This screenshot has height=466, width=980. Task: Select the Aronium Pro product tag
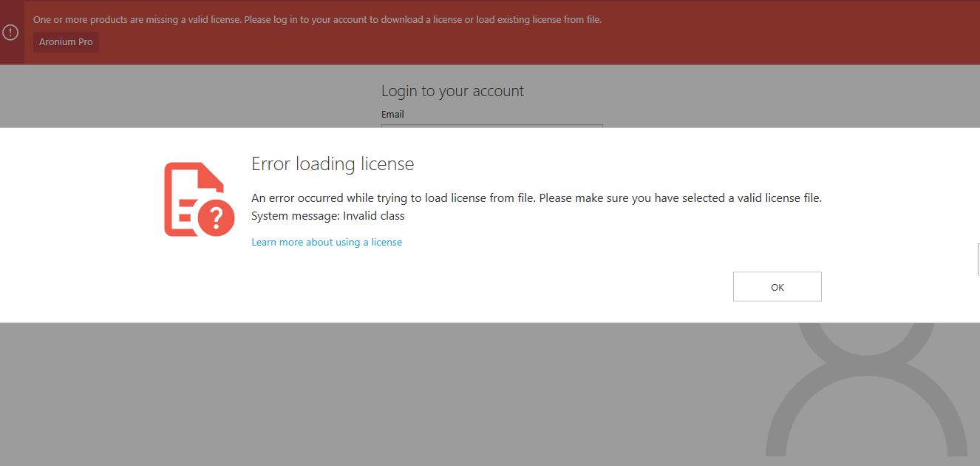click(66, 42)
